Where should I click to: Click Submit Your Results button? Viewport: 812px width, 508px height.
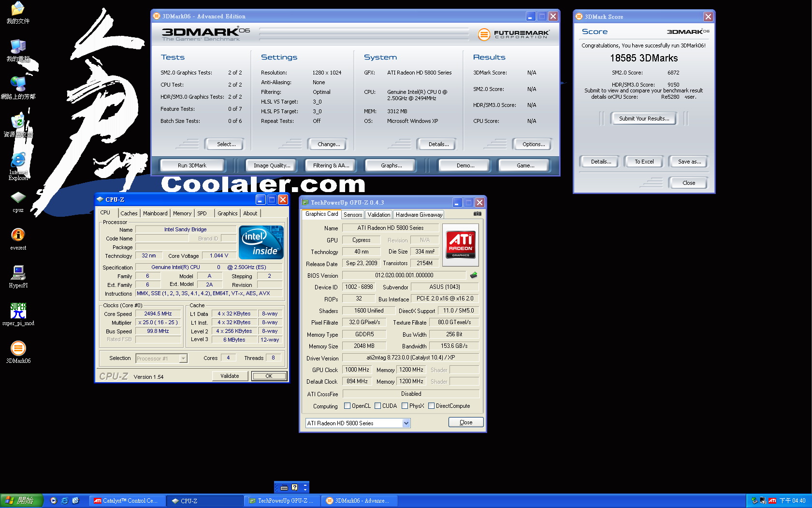coord(644,119)
